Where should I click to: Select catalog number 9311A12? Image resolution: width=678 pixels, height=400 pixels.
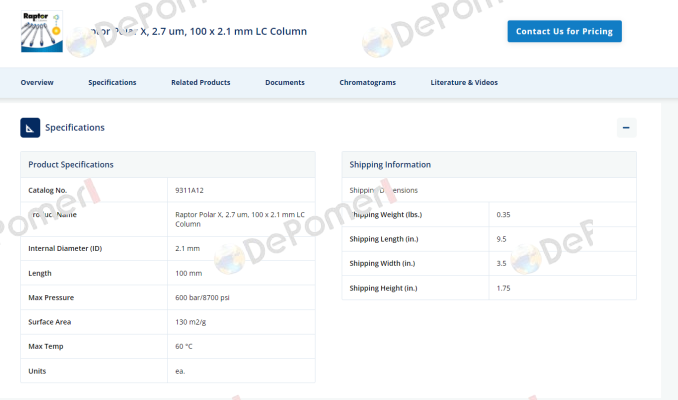189,190
